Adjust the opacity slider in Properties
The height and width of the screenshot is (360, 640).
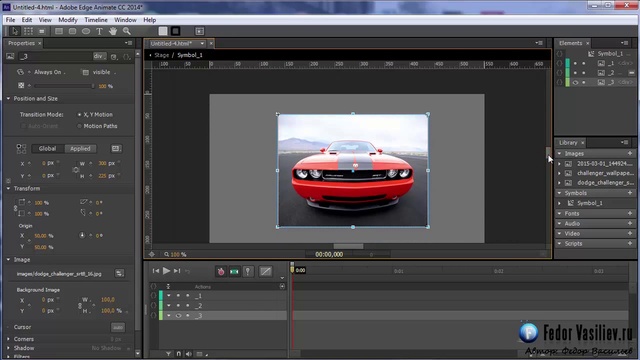coord(64,86)
